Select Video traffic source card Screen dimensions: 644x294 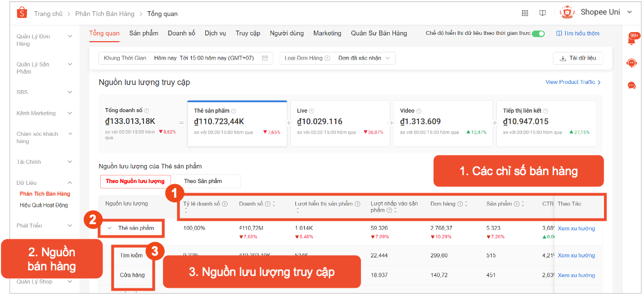pyautogui.click(x=443, y=123)
